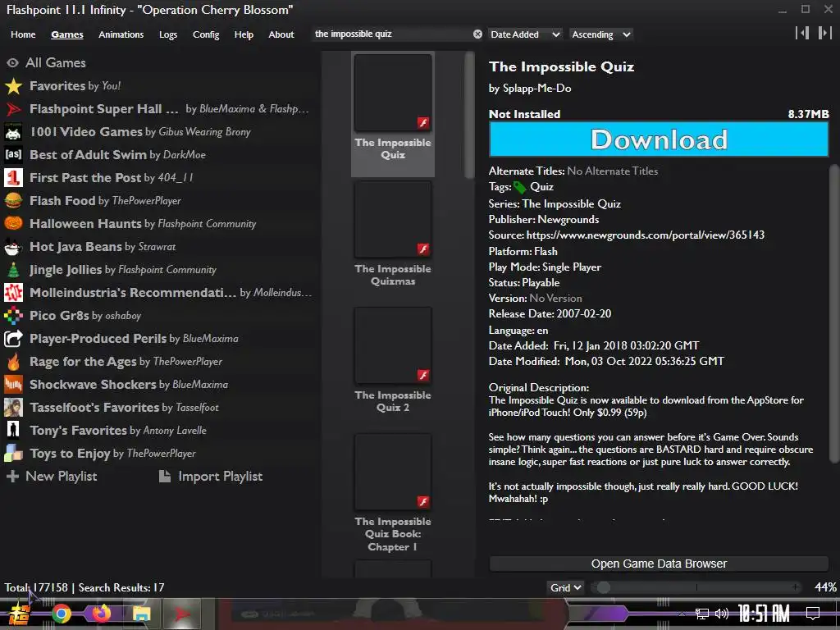Viewport: 840px width, 630px height.
Task: Open the Help tab
Action: (244, 34)
